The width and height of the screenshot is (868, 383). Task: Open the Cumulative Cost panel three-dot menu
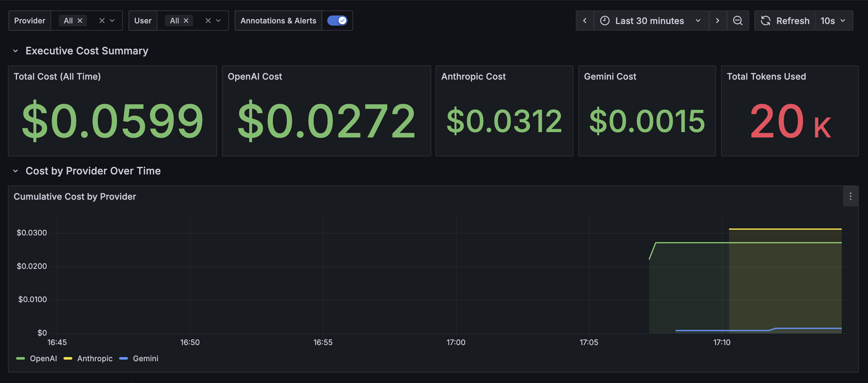[850, 196]
